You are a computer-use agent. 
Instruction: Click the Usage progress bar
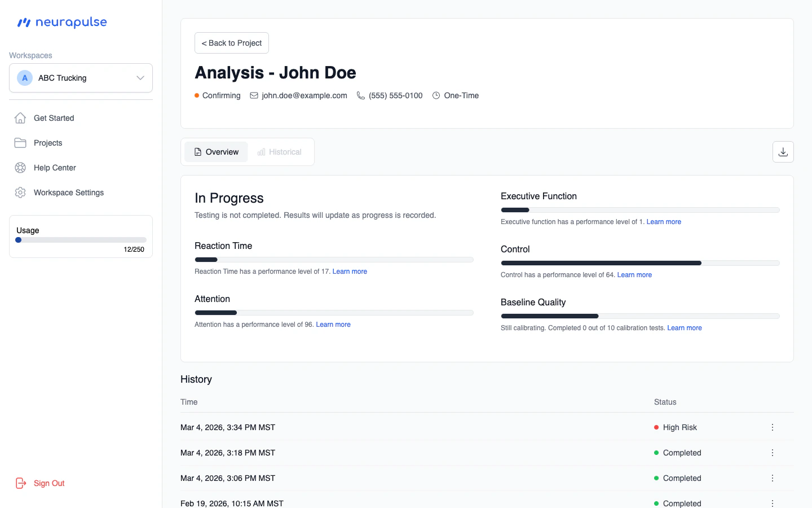click(x=81, y=239)
